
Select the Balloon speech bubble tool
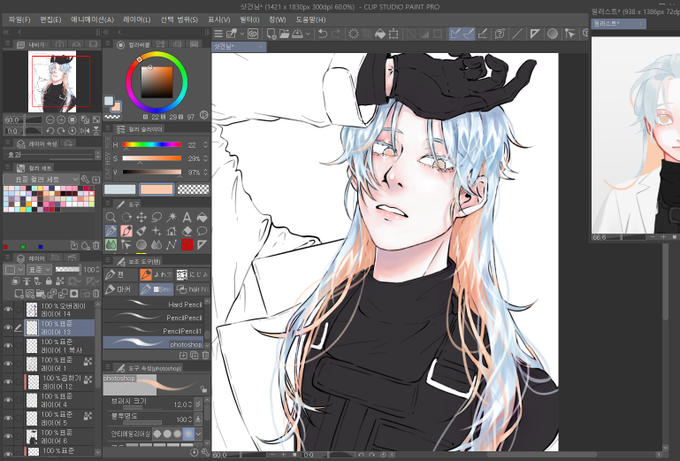[202, 231]
